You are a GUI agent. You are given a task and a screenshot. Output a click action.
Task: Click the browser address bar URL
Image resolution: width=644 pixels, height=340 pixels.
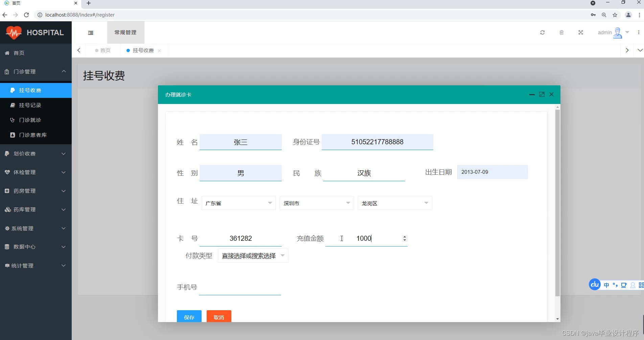(80, 15)
